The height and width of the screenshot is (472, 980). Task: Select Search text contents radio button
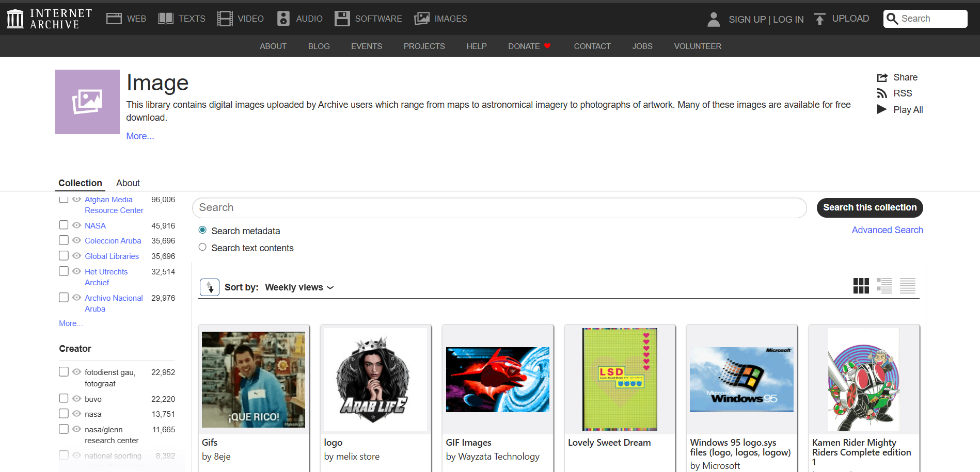pos(202,247)
